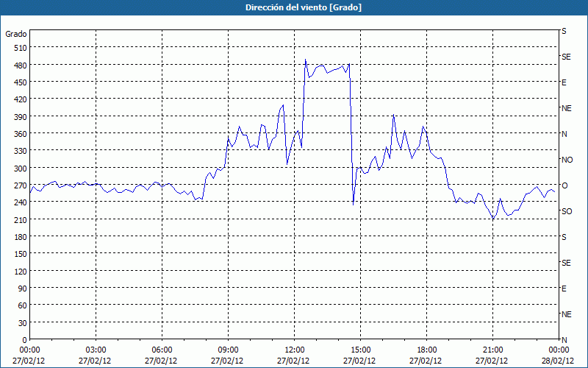
Task: Select the '510' y-axis value
Action: tap(21, 48)
